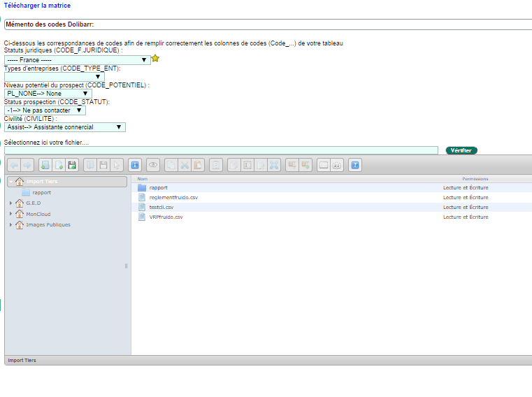This screenshot has height=397, width=532.
Task: Click the Rename toolbar icon
Action: (x=247, y=165)
